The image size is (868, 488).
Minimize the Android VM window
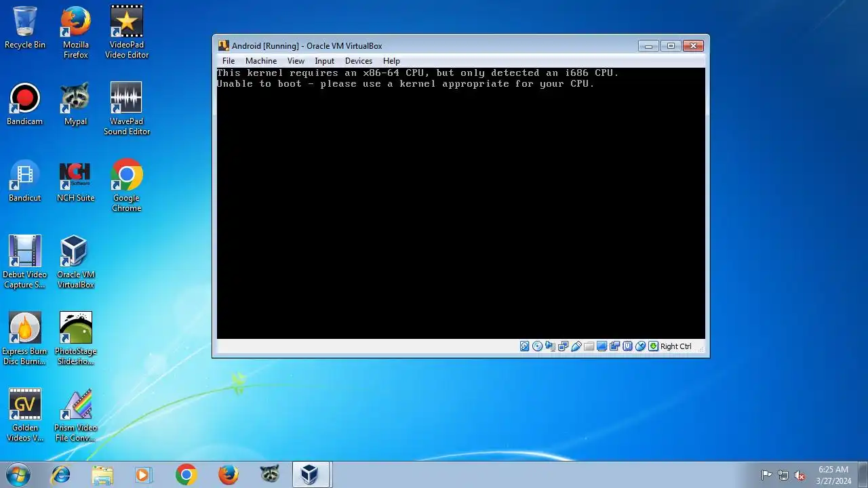pos(648,46)
